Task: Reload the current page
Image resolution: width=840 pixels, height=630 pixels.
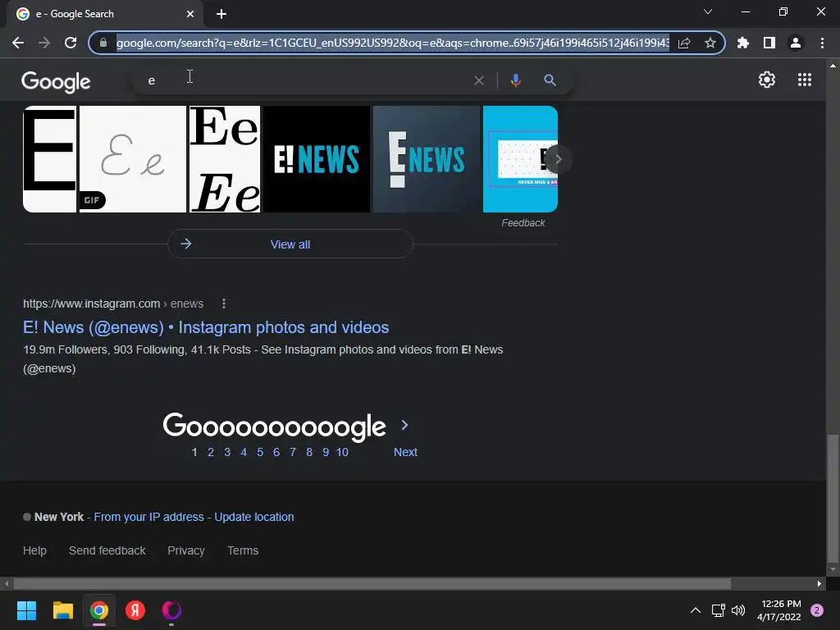Action: [x=71, y=43]
